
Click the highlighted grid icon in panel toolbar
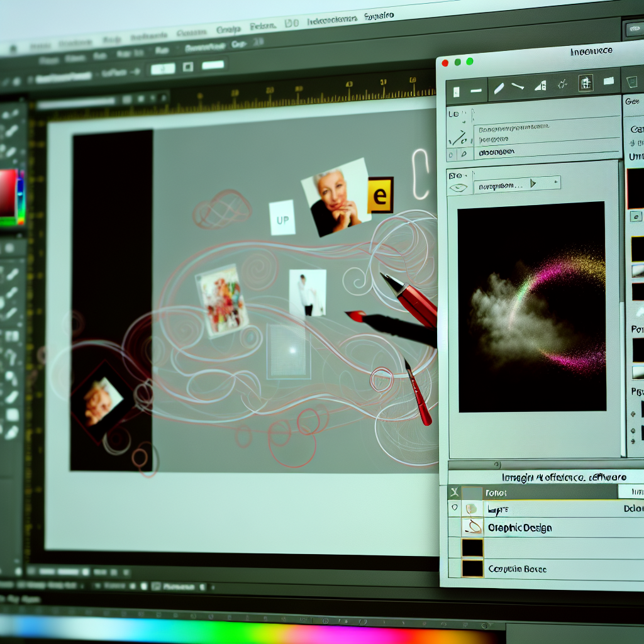point(586,83)
